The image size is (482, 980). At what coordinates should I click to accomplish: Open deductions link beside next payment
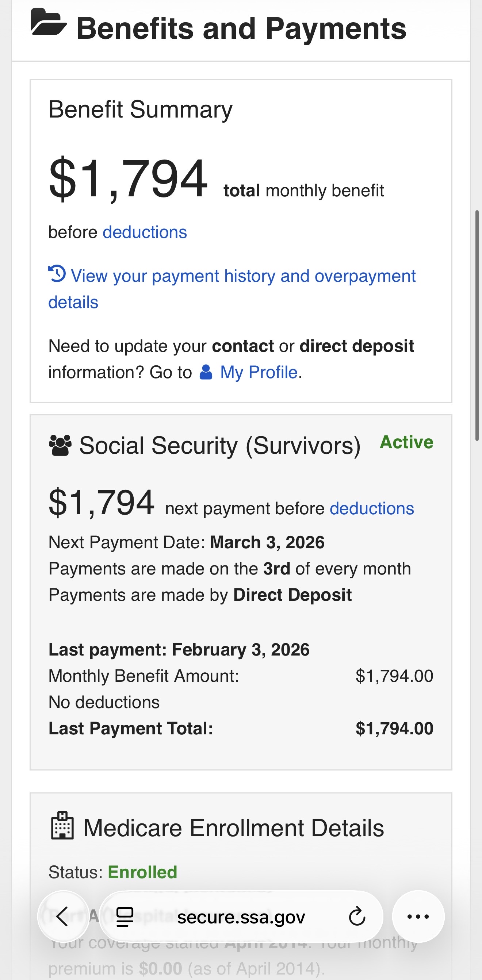[x=372, y=509]
